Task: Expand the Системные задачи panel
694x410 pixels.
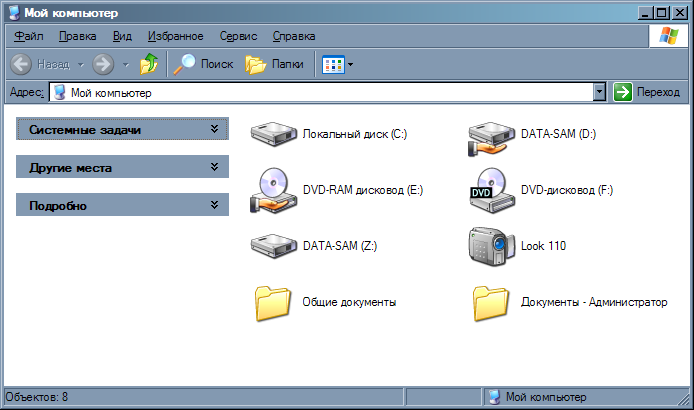Action: coord(122,129)
